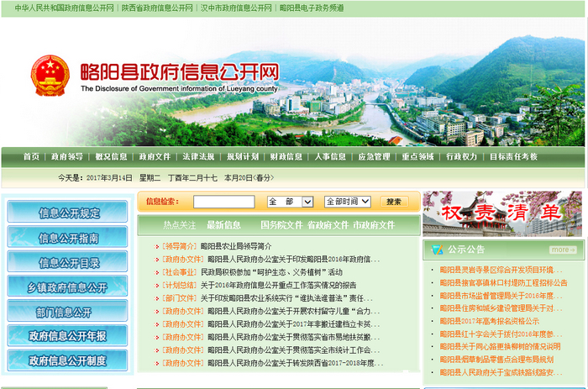
Task: Open 略阳县农业局领导简介 news link
Action: pyautogui.click(x=236, y=246)
